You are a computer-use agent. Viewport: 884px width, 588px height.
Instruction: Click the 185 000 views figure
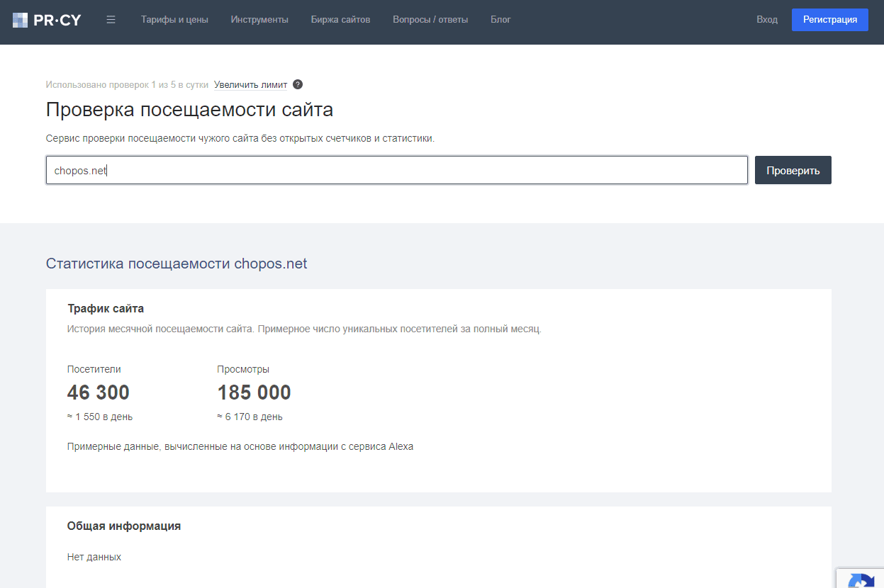254,392
